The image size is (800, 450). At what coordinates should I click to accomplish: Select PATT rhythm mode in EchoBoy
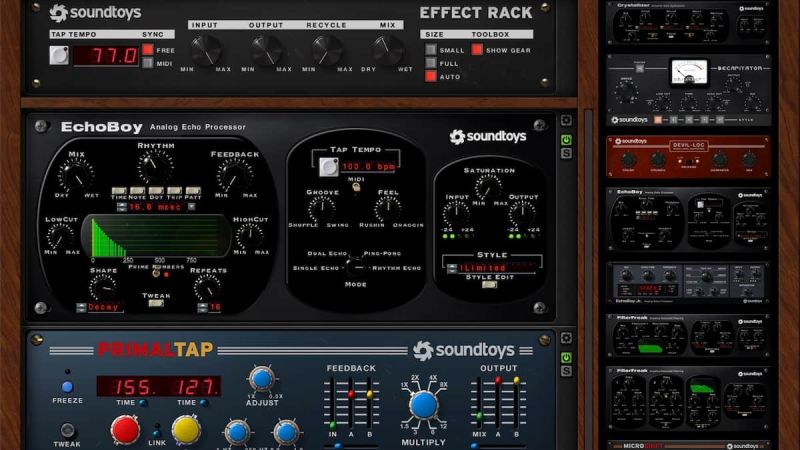point(193,192)
